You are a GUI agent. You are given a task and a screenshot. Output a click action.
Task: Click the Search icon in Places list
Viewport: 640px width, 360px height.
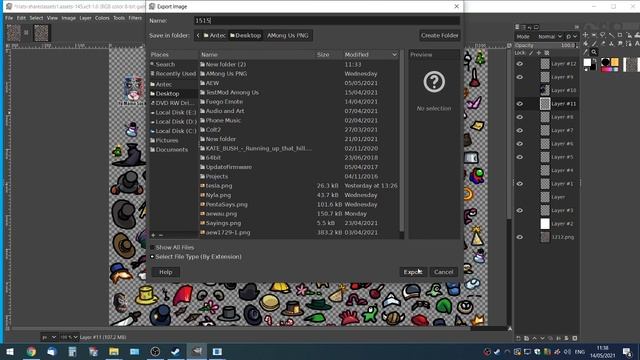click(x=152, y=64)
